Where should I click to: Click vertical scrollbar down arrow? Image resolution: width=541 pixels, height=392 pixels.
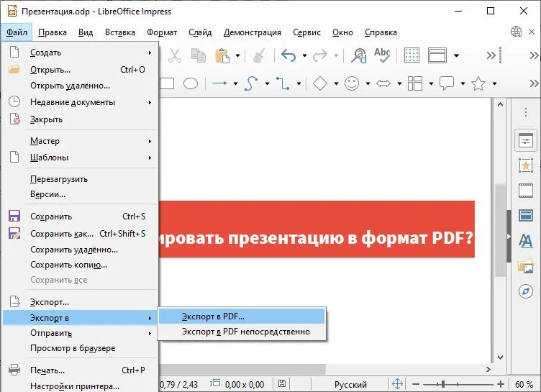click(x=500, y=357)
